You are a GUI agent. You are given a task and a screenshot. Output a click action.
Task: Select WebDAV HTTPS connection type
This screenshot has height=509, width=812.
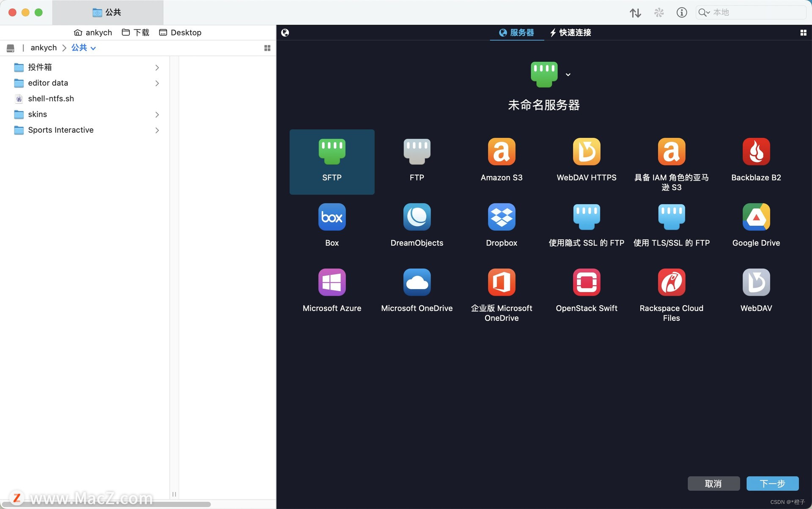[587, 152]
